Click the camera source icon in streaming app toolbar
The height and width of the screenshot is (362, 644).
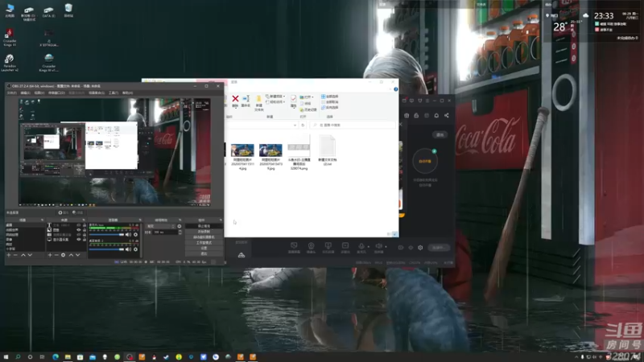[311, 245]
